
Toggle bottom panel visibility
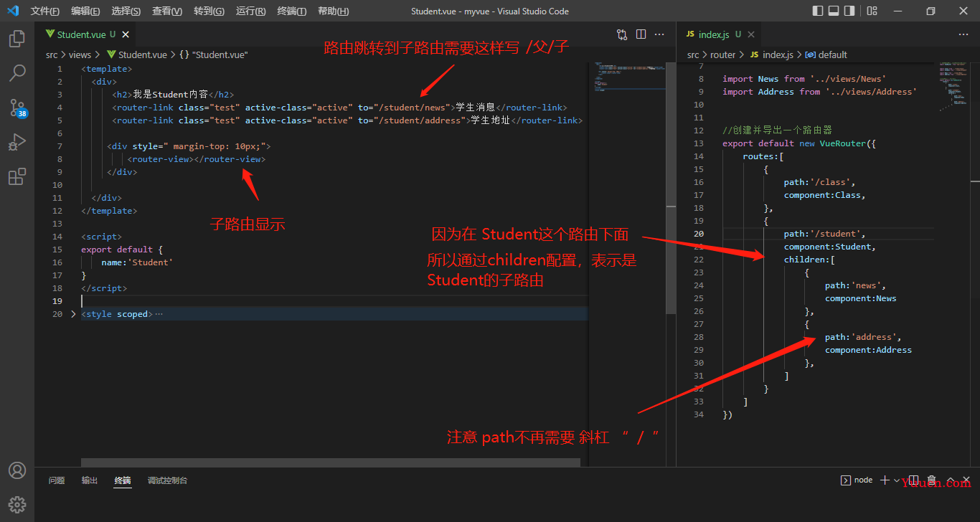click(834, 11)
